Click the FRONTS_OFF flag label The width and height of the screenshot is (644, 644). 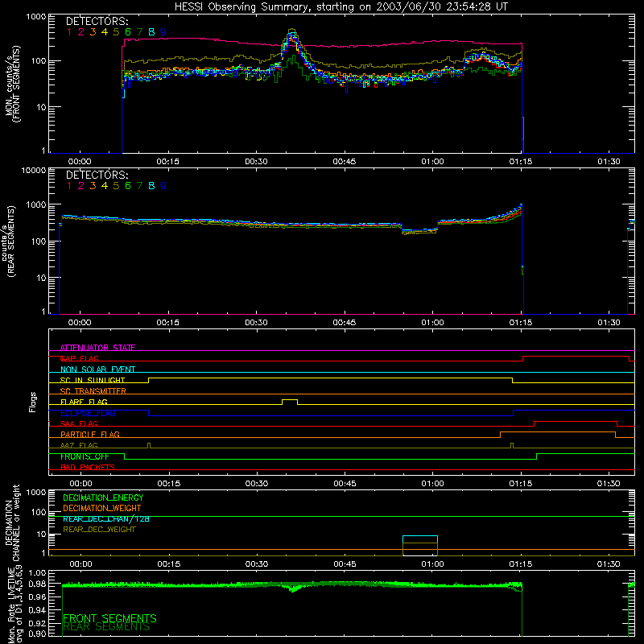[85, 456]
